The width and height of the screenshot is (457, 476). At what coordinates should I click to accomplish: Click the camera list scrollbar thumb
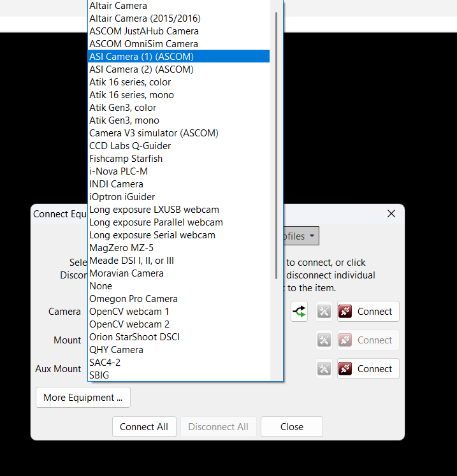[276, 145]
